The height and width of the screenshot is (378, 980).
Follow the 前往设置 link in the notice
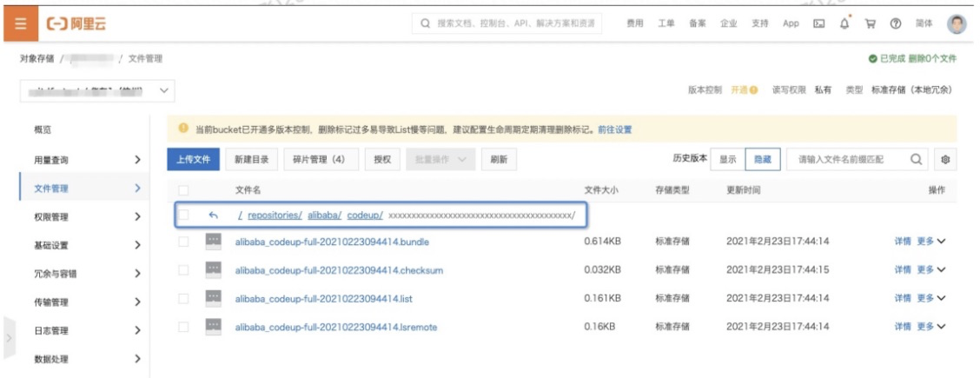[615, 130]
